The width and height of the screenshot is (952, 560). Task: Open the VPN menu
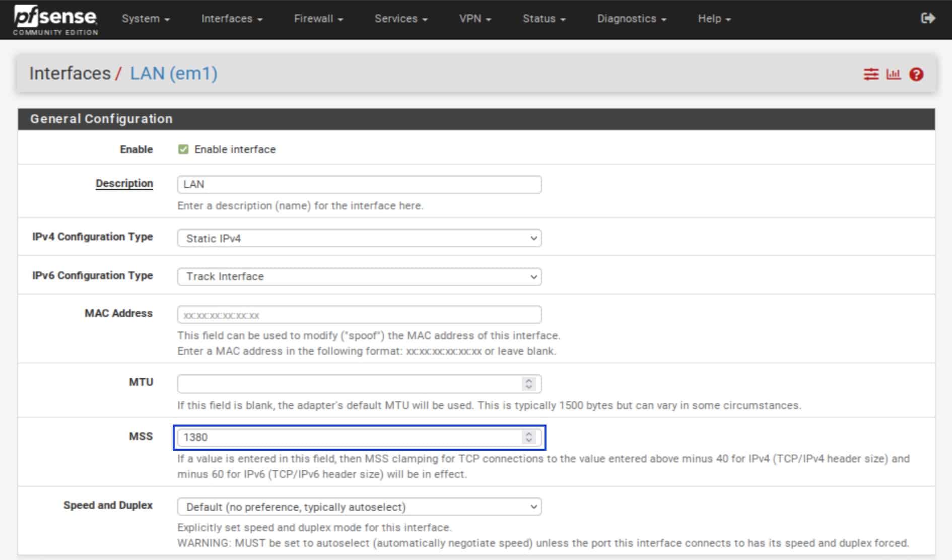pyautogui.click(x=475, y=19)
